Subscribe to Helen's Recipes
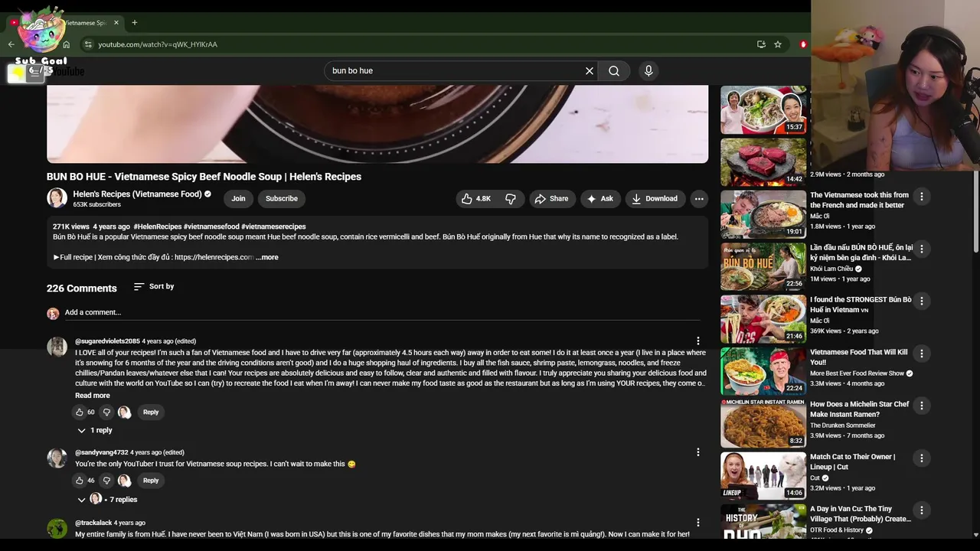Image resolution: width=980 pixels, height=551 pixels. tap(282, 198)
